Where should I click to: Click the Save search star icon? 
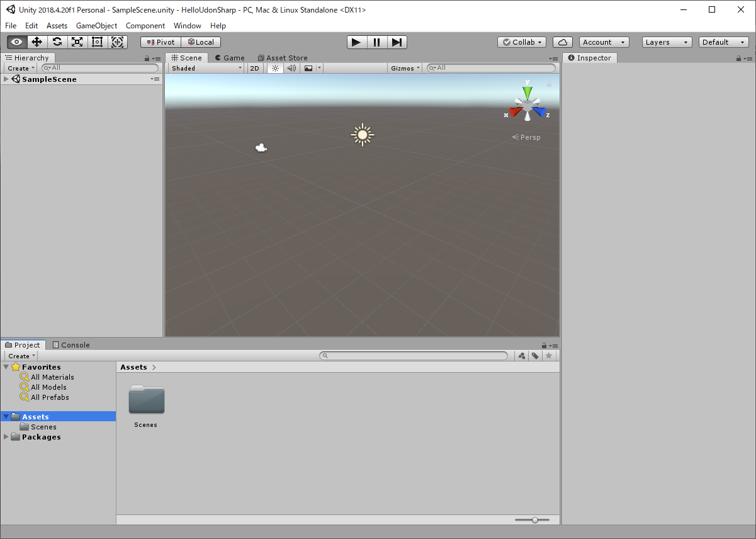[549, 356]
